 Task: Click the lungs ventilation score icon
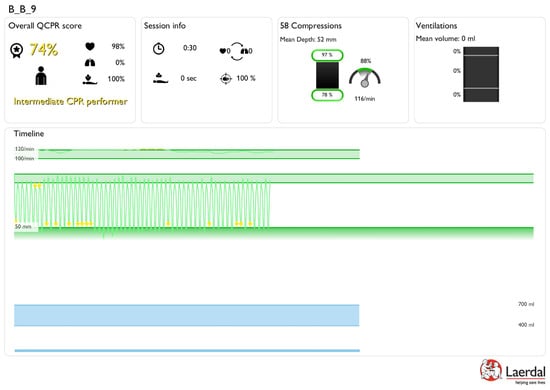click(90, 63)
